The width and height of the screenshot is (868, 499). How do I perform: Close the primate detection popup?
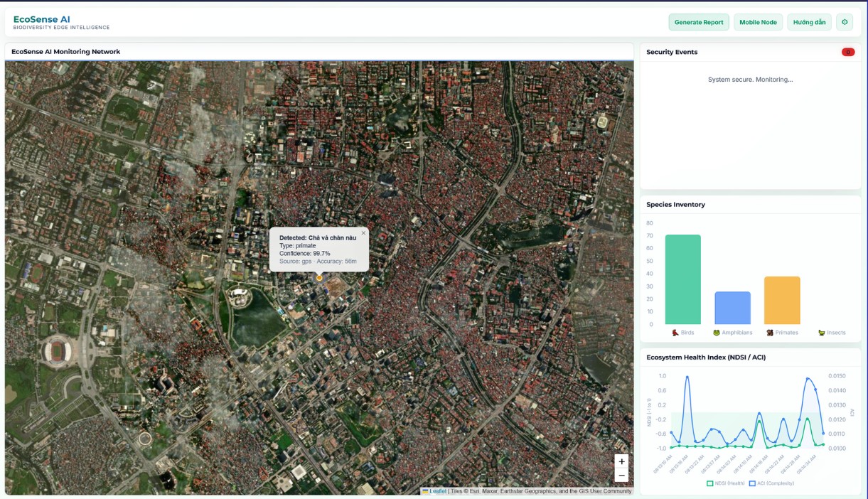pyautogui.click(x=363, y=232)
